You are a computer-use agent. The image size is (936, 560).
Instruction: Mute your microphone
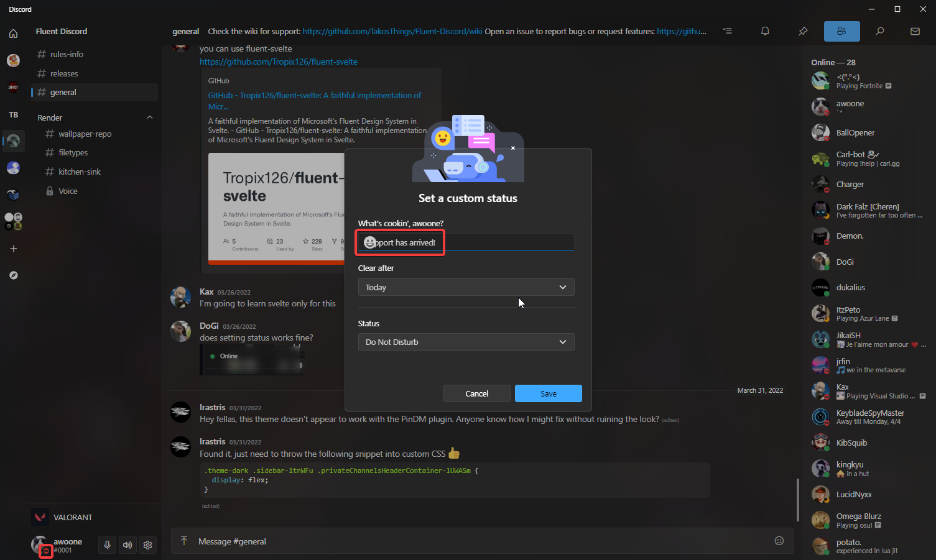tap(107, 544)
